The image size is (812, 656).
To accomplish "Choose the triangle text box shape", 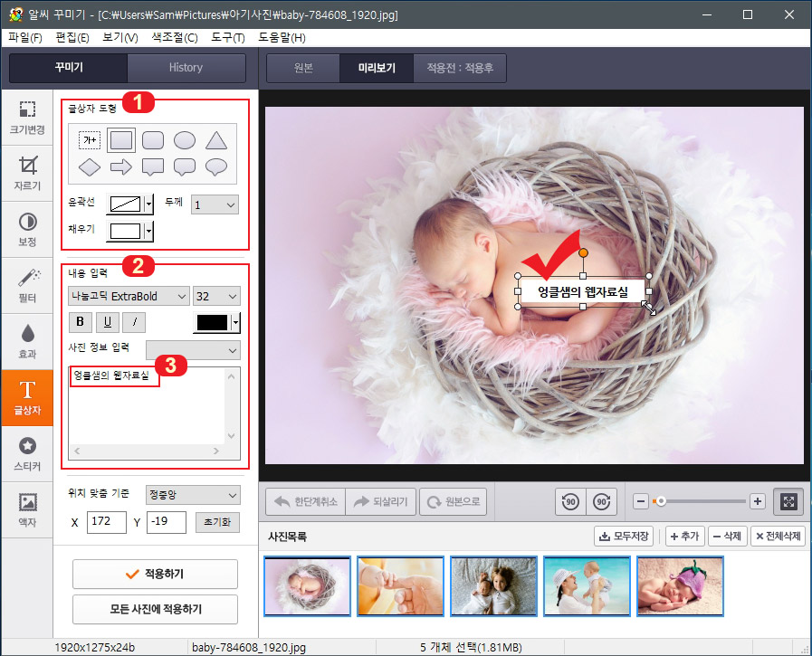I will (x=216, y=139).
